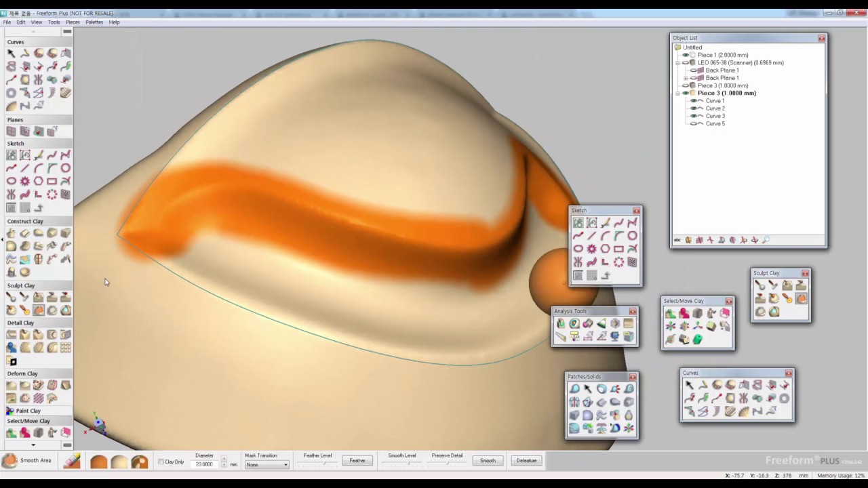
Task: Pick the ellipse tool in docked Sketch section
Action: click(x=12, y=181)
